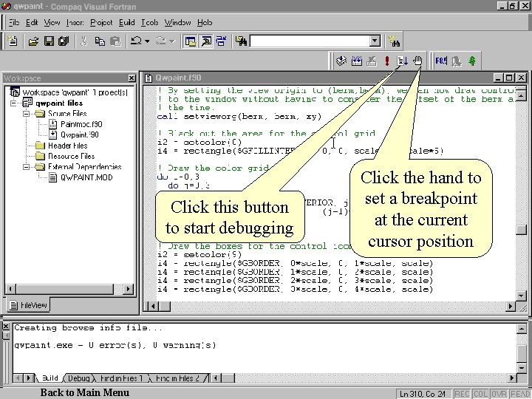Expand the Find combo box dropdown arrow
Screen dimensions: 532x399
pyautogui.click(x=375, y=41)
